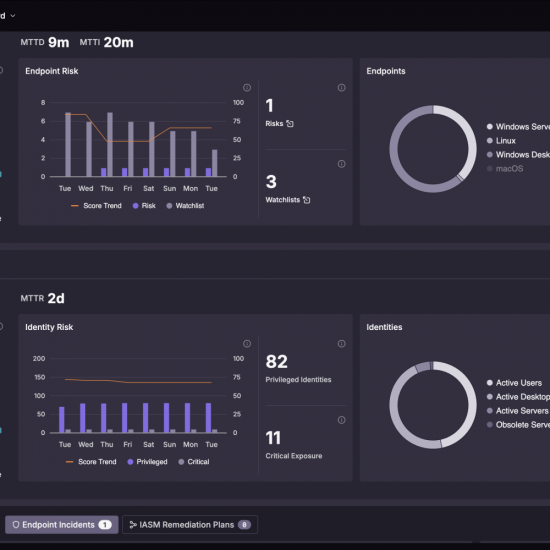Open info icon beside Privileged Identities count

[341, 343]
